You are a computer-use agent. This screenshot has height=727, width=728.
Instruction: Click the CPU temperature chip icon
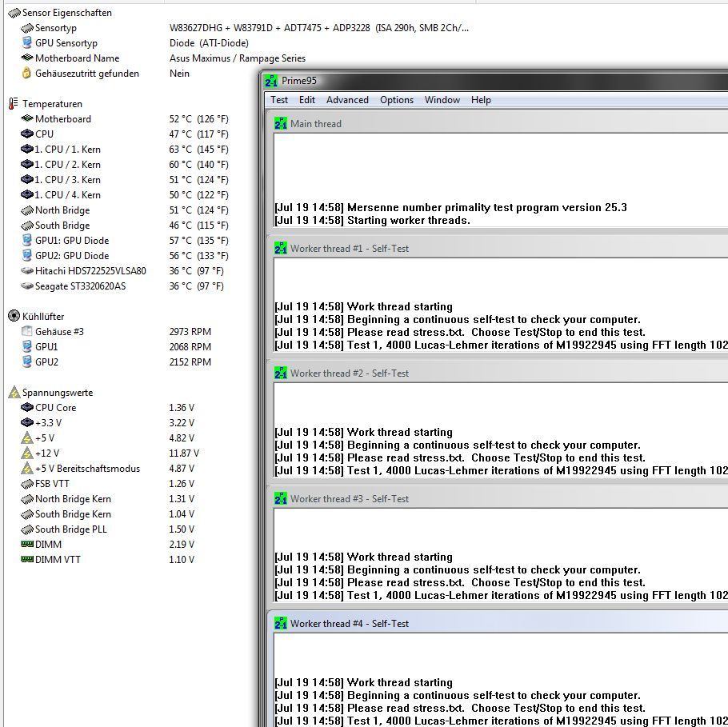(x=27, y=134)
